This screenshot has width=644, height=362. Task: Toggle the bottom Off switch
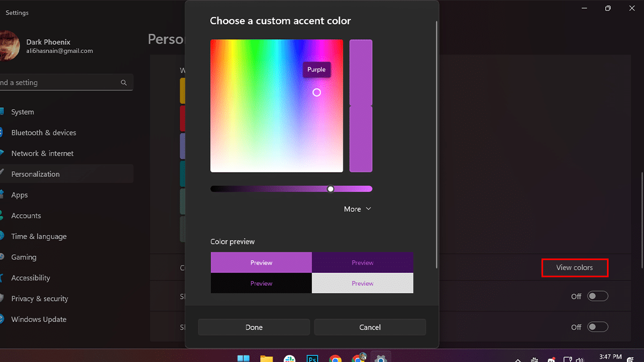click(597, 327)
